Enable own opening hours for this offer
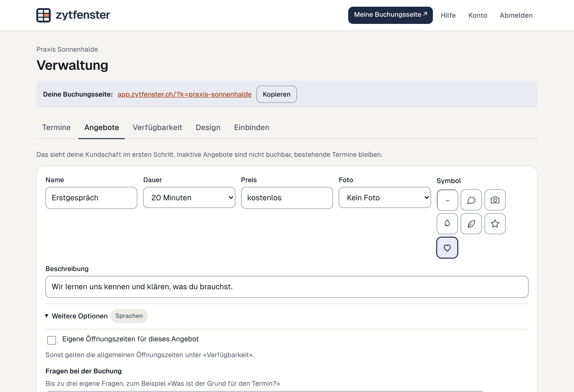Viewport: 574px width, 392px height. click(x=52, y=340)
